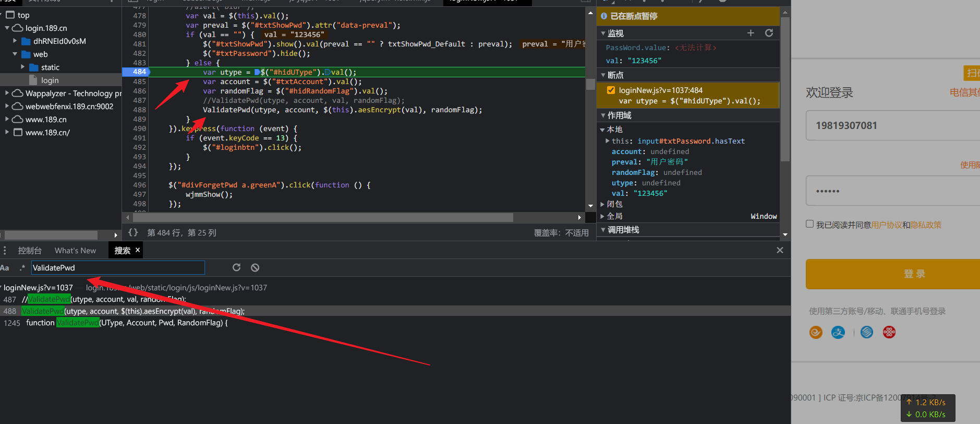Select the www.189.cn/ frame node

[47, 133]
